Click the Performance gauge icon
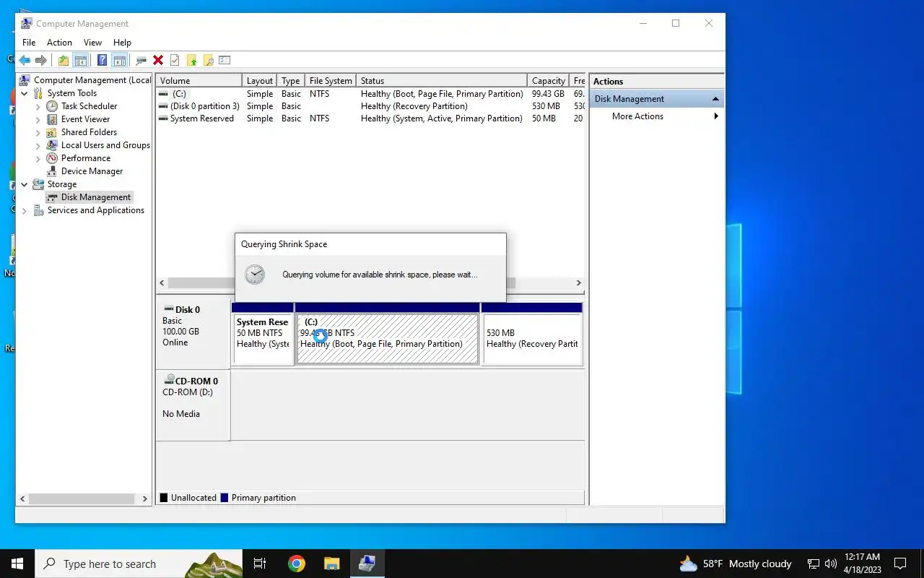The height and width of the screenshot is (578, 924). click(52, 158)
